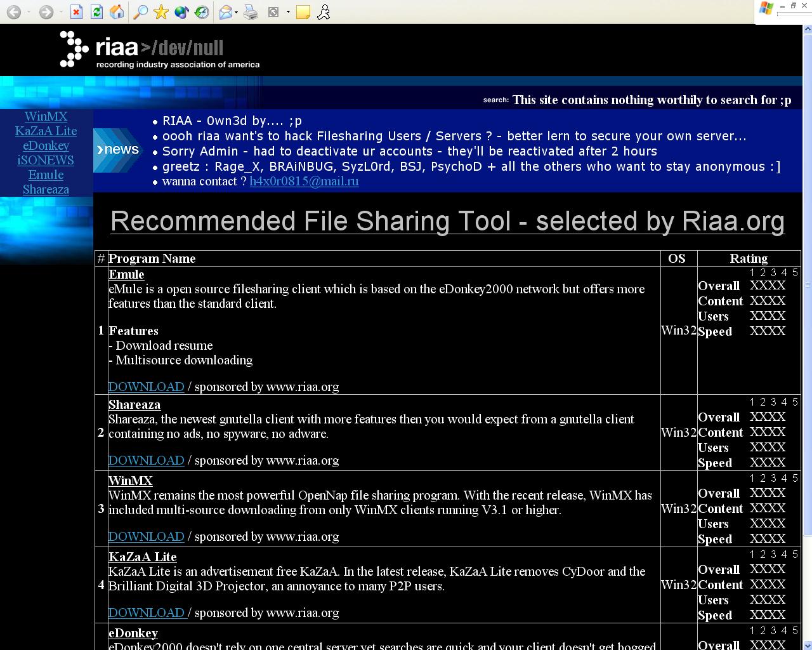The image size is (812, 650).
Task: Open Search with magnifying glass icon
Action: pos(141,12)
